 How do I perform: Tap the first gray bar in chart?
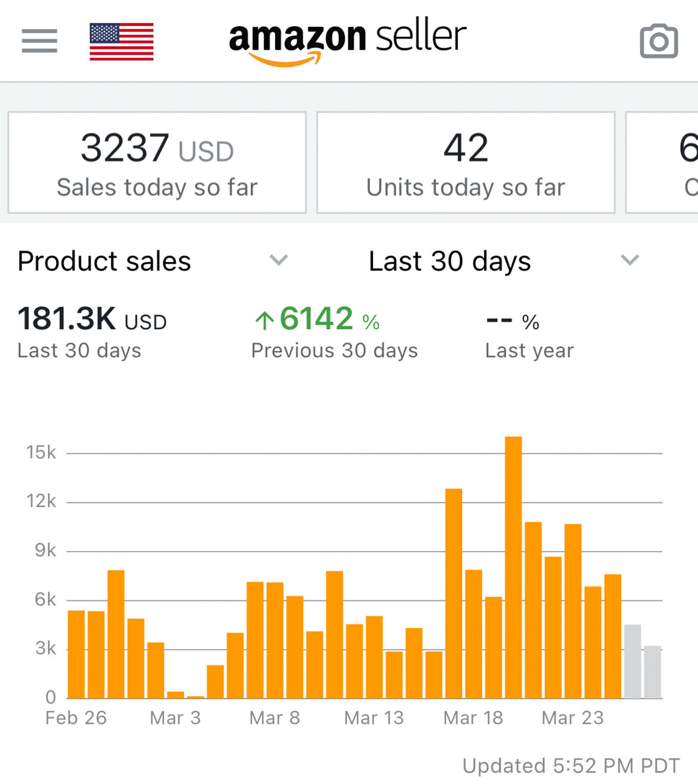(632, 661)
